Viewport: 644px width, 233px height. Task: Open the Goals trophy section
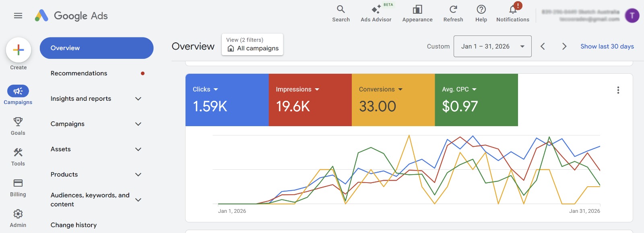point(18,122)
